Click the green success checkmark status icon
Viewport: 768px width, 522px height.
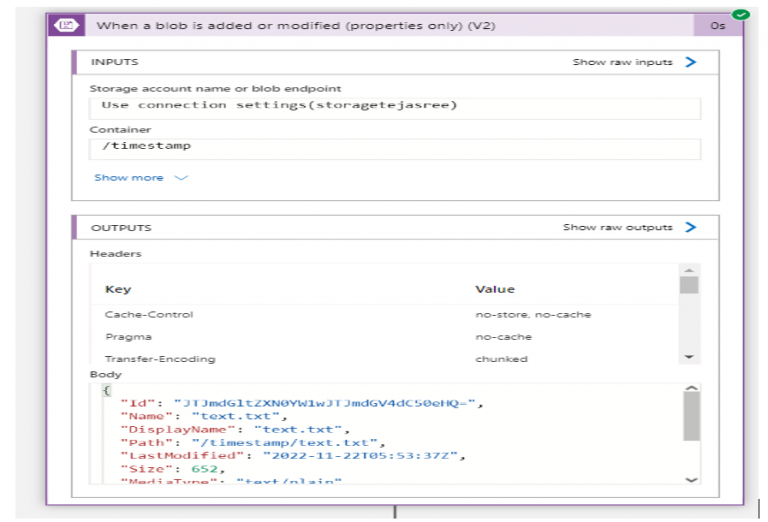(x=739, y=14)
